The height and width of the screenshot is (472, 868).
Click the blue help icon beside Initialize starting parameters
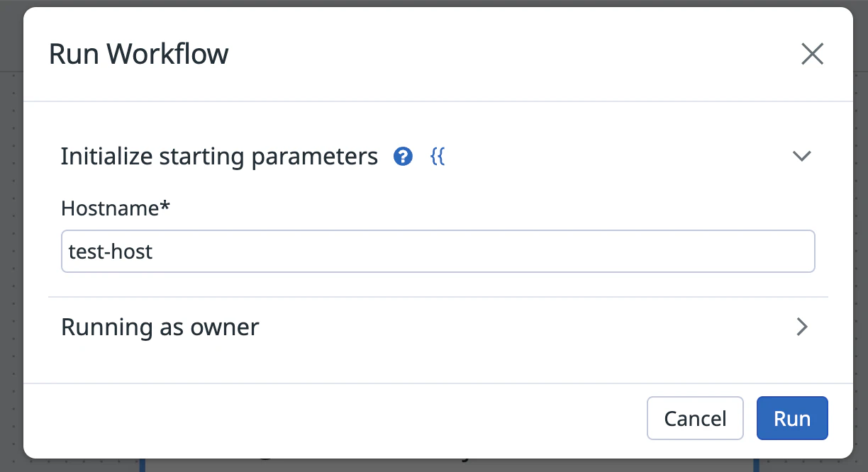403,156
